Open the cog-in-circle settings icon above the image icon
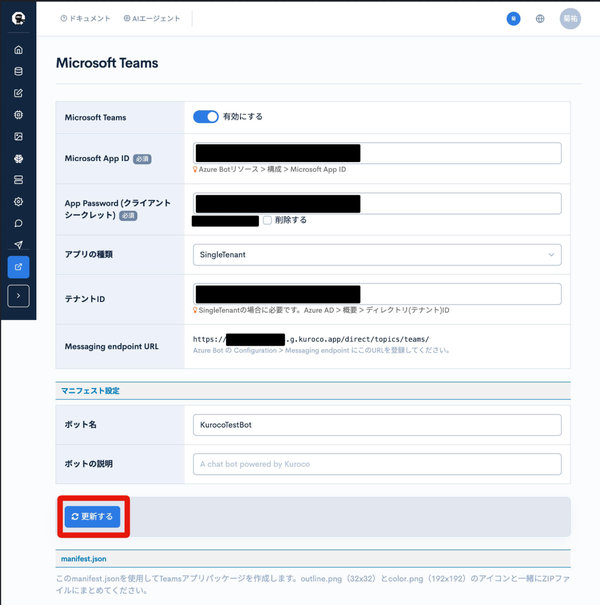This screenshot has height=605, width=600. point(18,115)
